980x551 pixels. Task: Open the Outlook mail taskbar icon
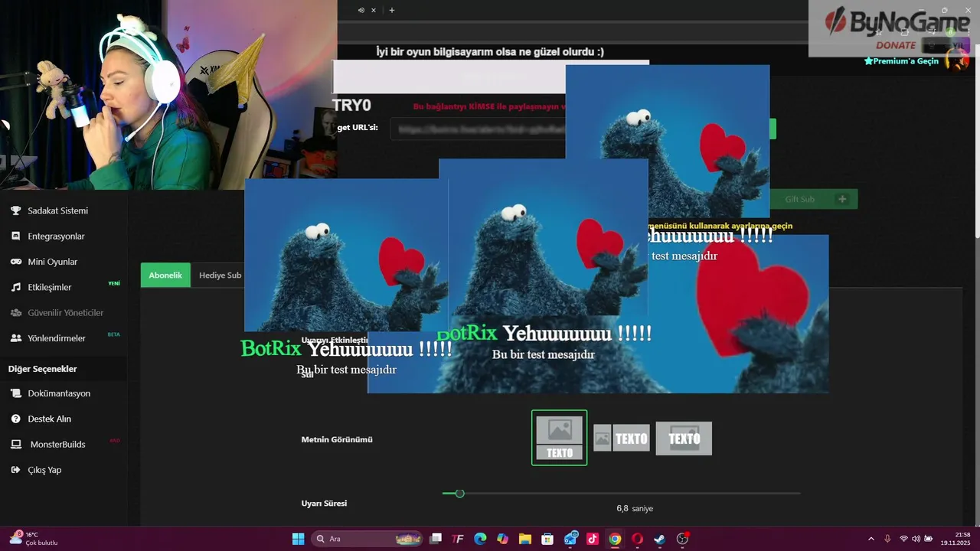[570, 539]
